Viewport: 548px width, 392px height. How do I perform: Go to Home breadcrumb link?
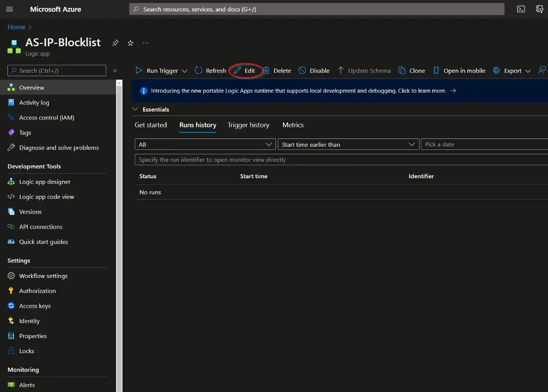tap(16, 27)
